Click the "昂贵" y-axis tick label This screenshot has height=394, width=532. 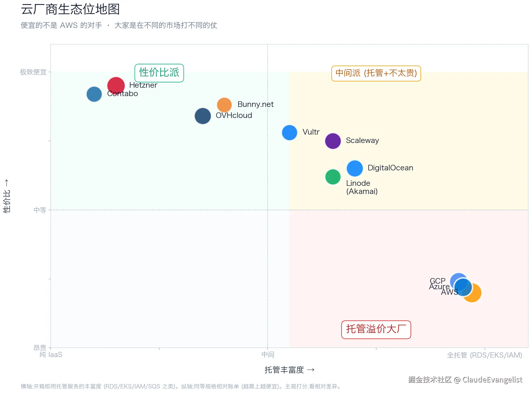click(x=40, y=348)
